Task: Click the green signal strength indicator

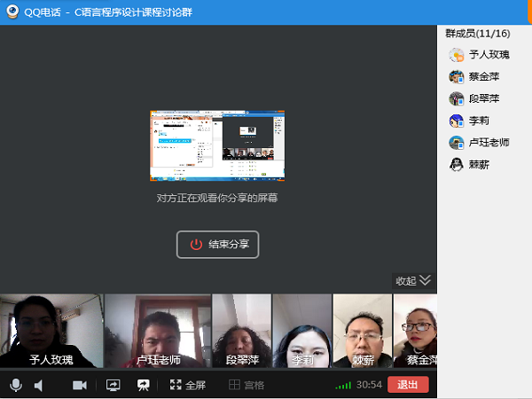Action: click(x=343, y=386)
